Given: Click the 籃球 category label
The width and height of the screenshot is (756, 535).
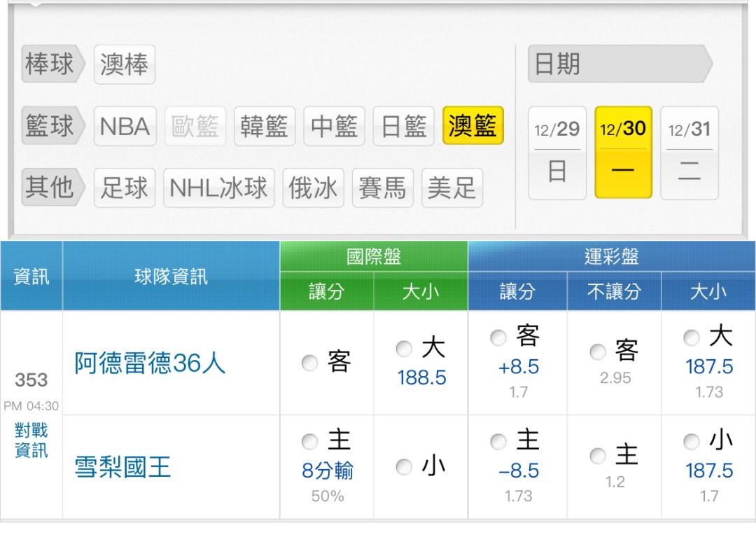Looking at the screenshot, I should click(x=52, y=125).
